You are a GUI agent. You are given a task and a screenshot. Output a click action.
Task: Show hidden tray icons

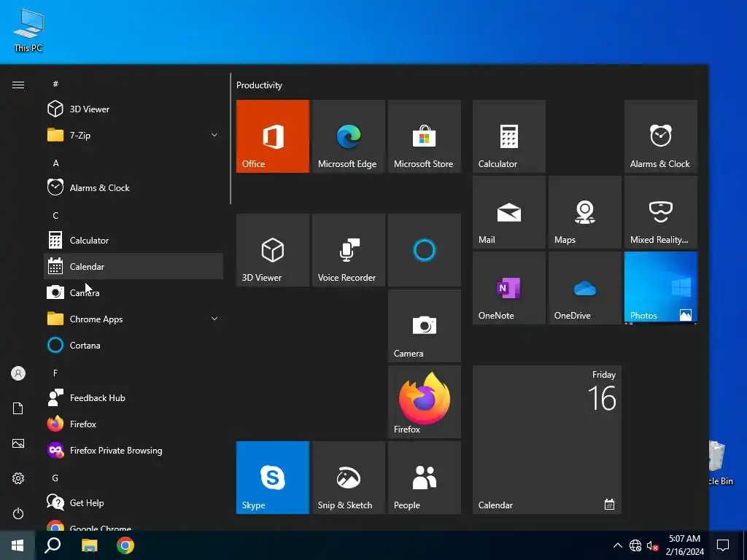pyautogui.click(x=617, y=545)
